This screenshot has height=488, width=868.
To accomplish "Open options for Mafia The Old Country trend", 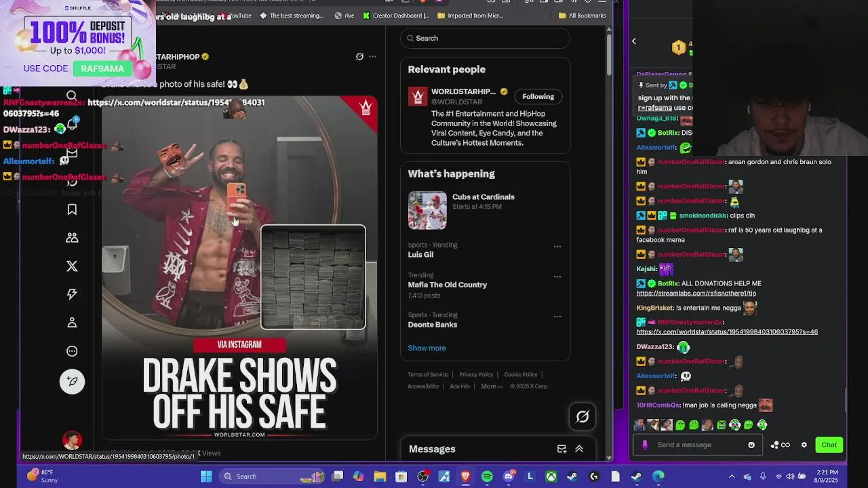I will [x=557, y=277].
